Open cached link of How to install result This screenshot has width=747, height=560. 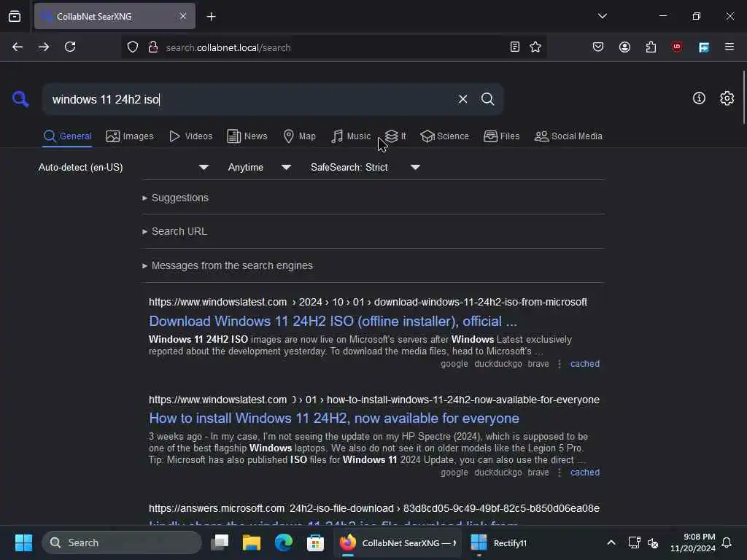click(x=584, y=472)
